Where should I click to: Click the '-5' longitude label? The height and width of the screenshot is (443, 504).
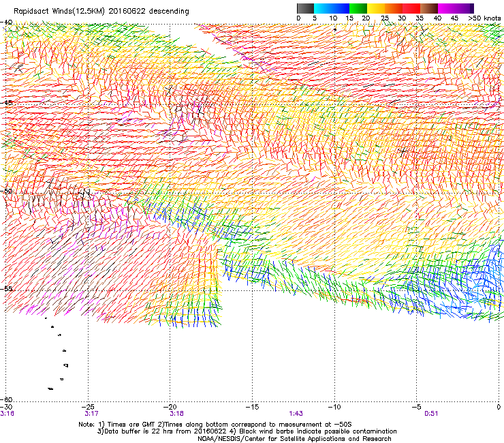pyautogui.click(x=416, y=407)
